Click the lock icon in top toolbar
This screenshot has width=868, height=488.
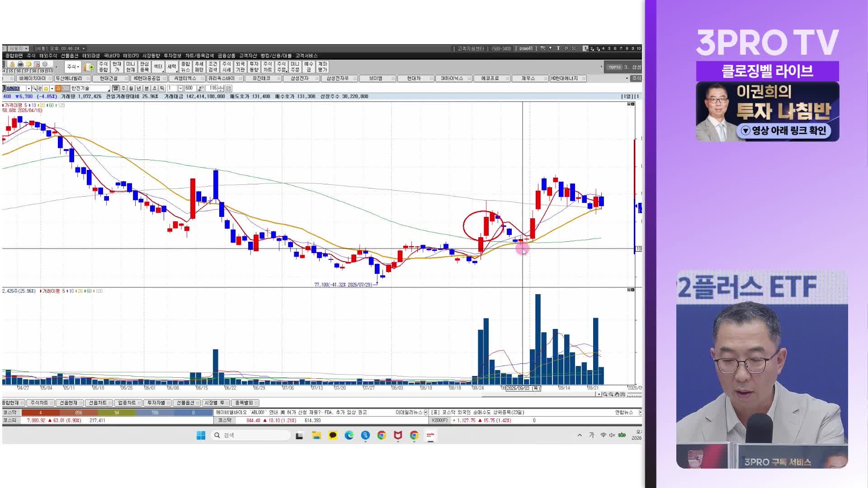pyautogui.click(x=12, y=64)
